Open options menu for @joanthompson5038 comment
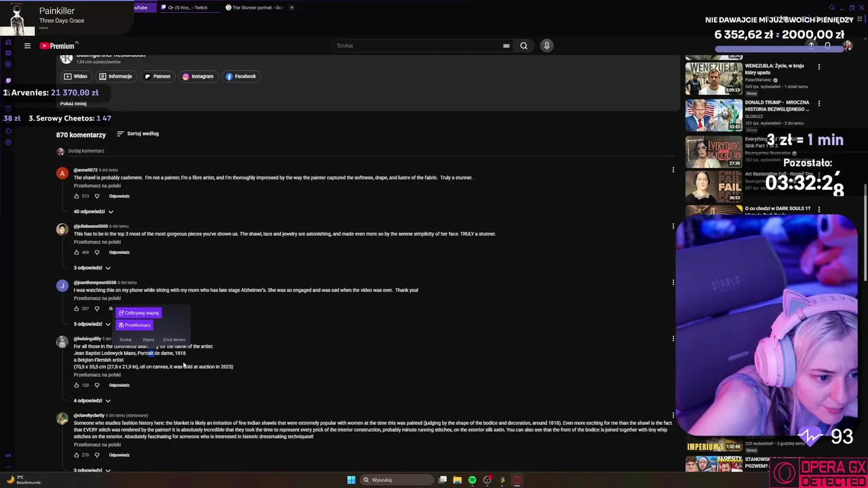 673,283
